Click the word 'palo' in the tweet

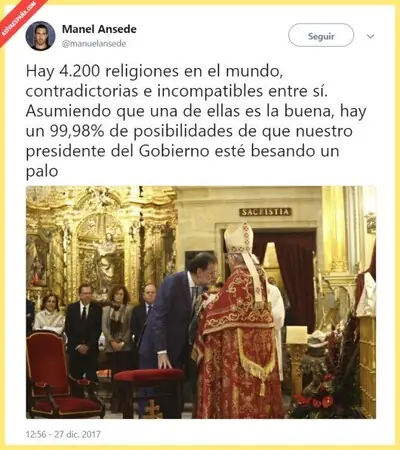pos(42,172)
